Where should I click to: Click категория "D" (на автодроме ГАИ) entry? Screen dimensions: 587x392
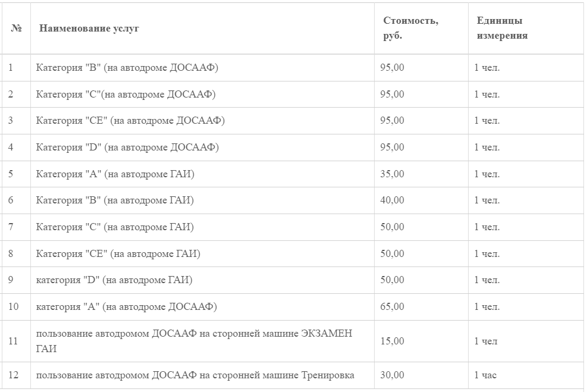click(114, 280)
